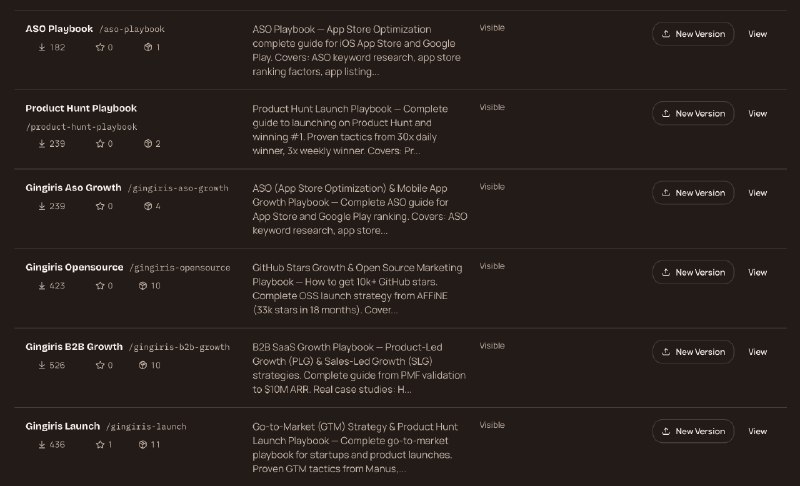Open the Gingiris Launch title

(x=63, y=426)
